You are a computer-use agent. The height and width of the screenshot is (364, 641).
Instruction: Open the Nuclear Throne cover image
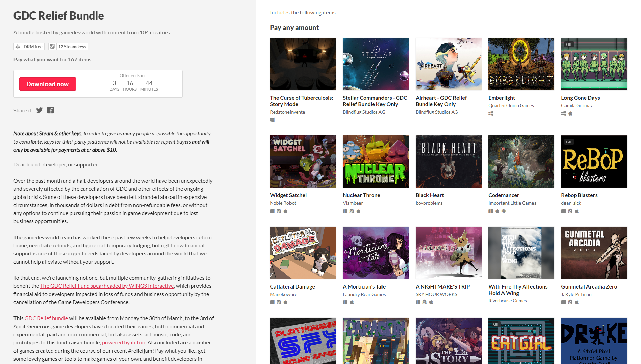[x=376, y=161]
